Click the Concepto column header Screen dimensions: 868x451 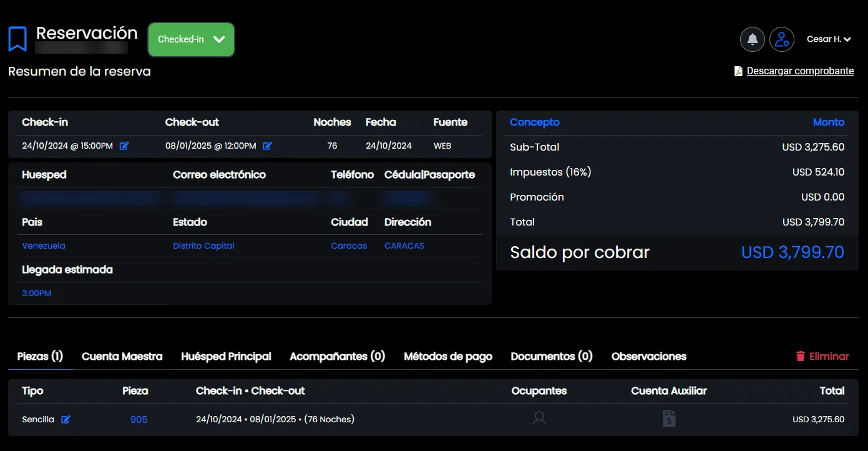[x=535, y=122]
